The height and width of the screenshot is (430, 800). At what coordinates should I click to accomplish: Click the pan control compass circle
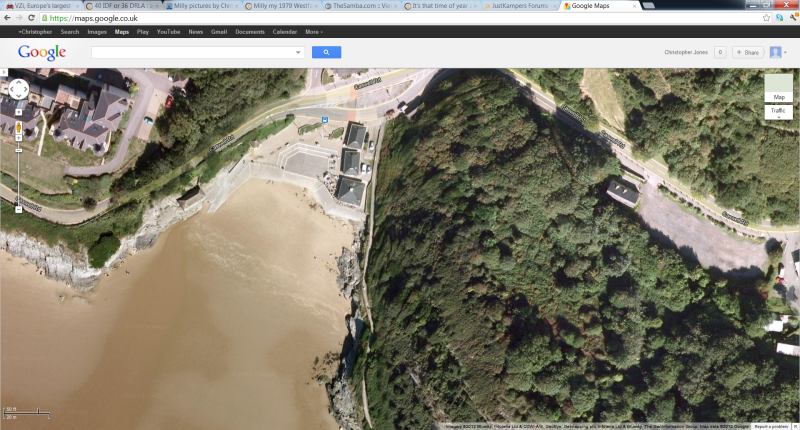[19, 90]
